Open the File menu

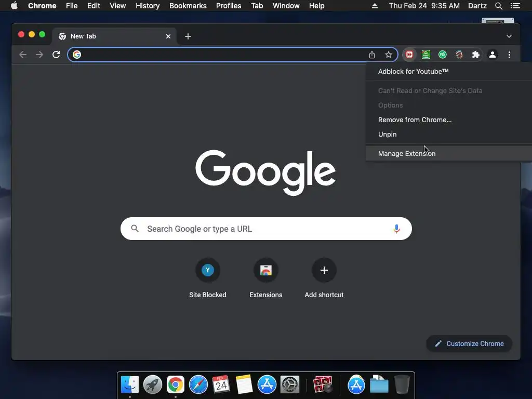click(x=72, y=6)
